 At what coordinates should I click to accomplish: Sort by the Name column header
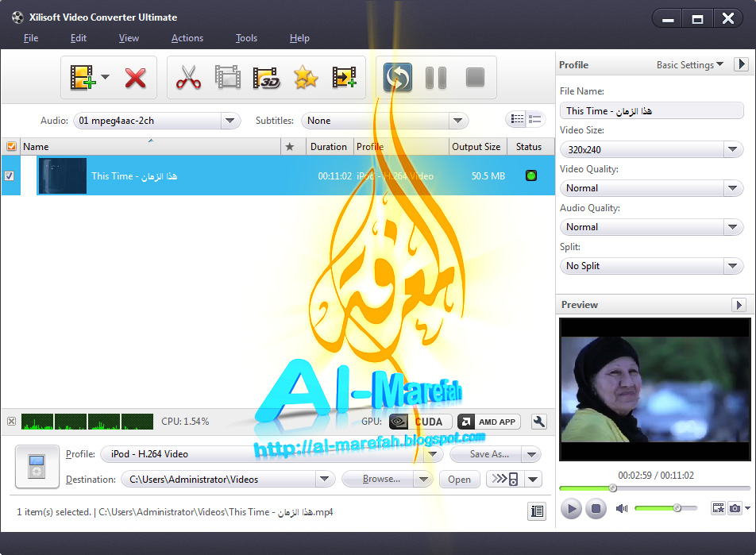click(x=151, y=147)
